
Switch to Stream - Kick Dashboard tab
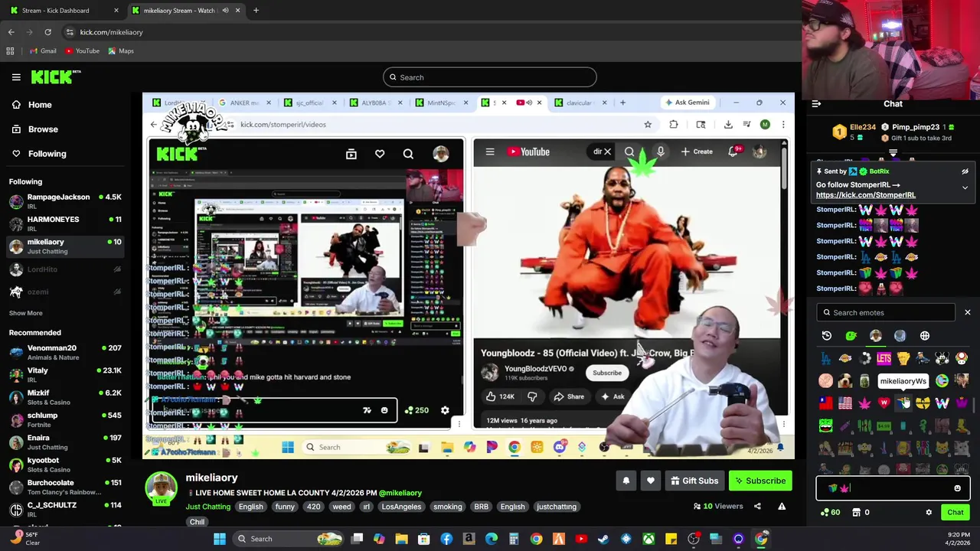click(63, 11)
